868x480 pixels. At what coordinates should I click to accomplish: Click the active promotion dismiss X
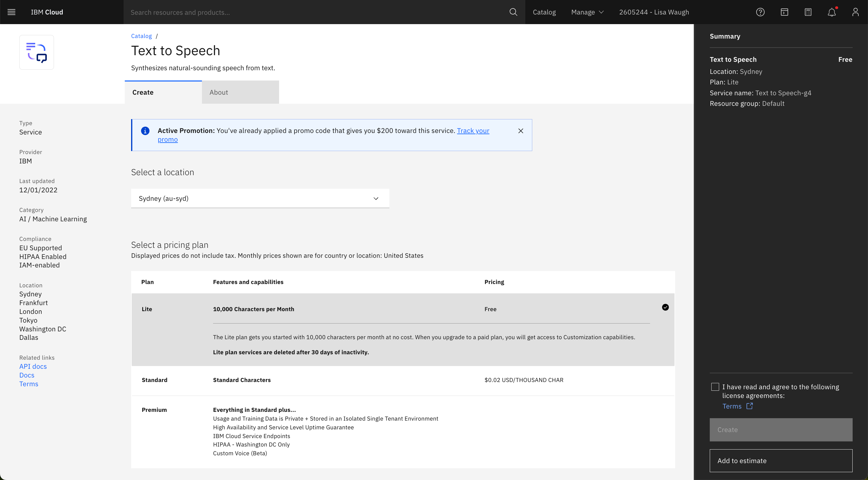coord(520,131)
